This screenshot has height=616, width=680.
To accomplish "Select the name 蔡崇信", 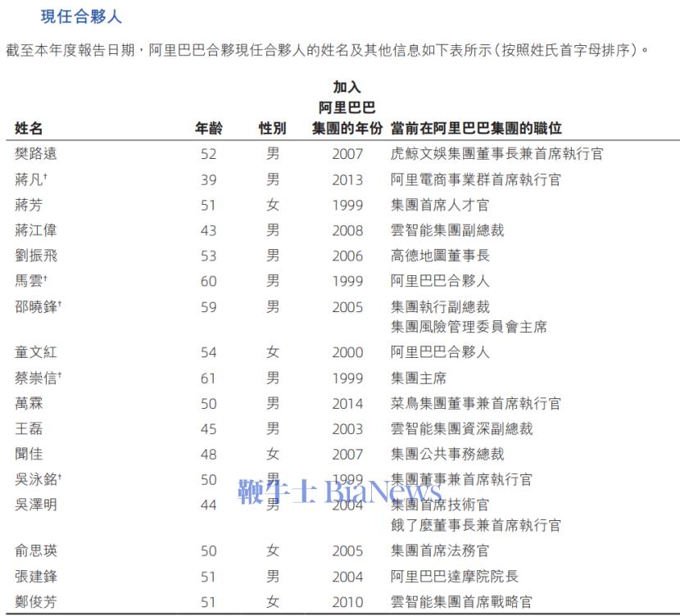I will click(x=35, y=378).
